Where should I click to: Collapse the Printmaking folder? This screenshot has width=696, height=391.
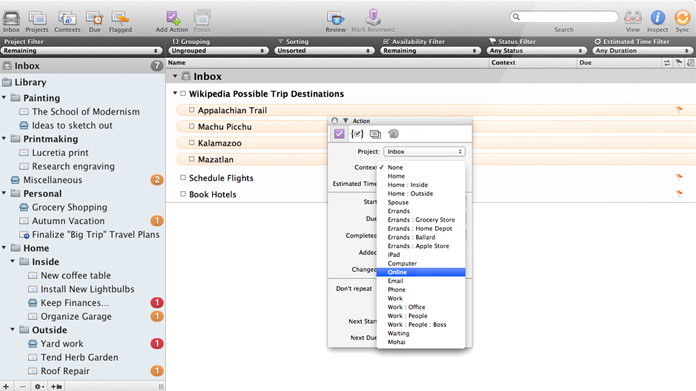[x=4, y=138]
